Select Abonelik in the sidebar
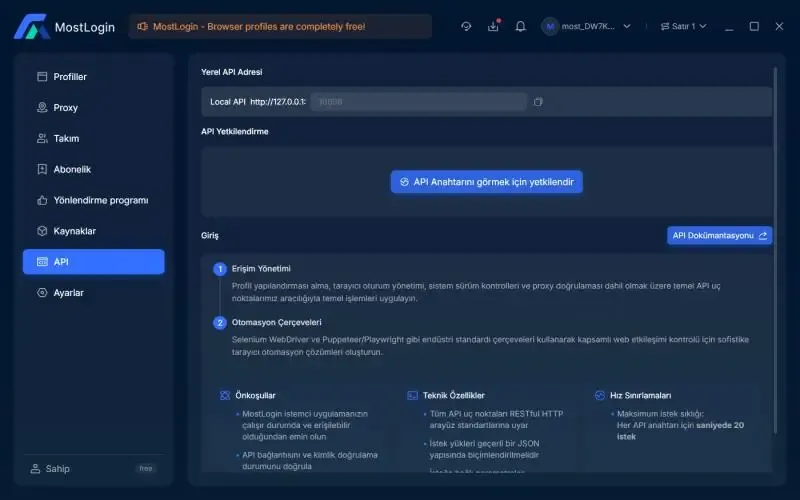The width and height of the screenshot is (800, 500). pyautogui.click(x=94, y=169)
